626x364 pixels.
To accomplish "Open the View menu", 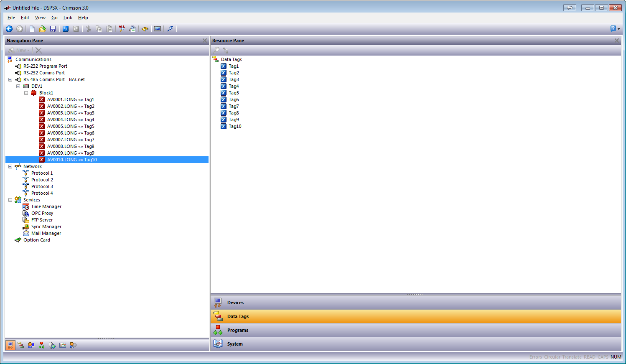I will click(x=40, y=18).
